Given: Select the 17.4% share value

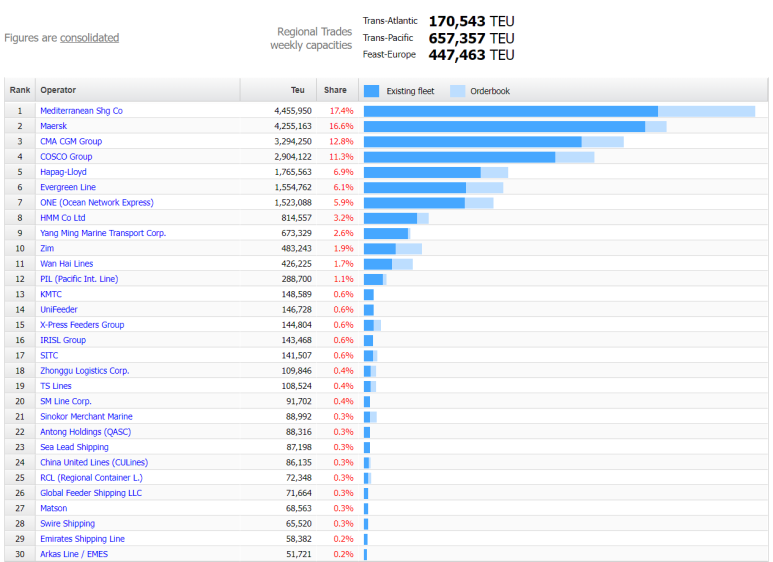Looking at the screenshot, I should tap(342, 111).
